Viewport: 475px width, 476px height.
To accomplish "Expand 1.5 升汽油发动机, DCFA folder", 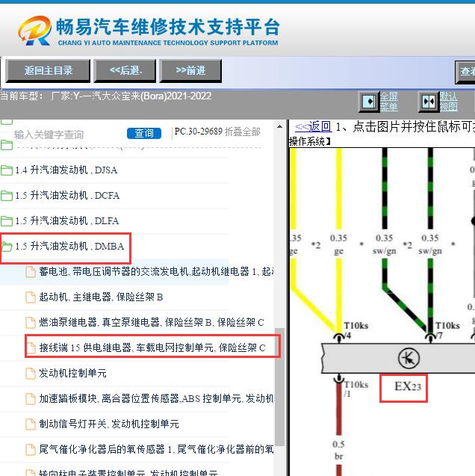I will click(x=67, y=196).
